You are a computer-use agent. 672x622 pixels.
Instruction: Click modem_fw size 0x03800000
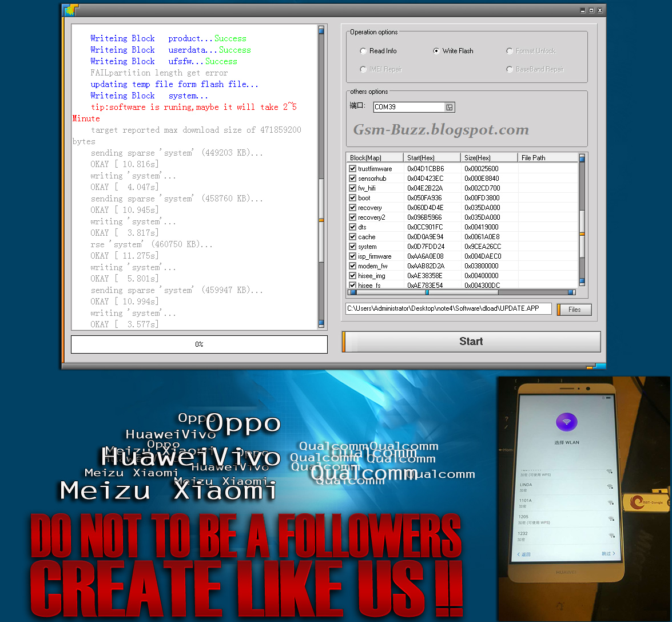click(482, 266)
